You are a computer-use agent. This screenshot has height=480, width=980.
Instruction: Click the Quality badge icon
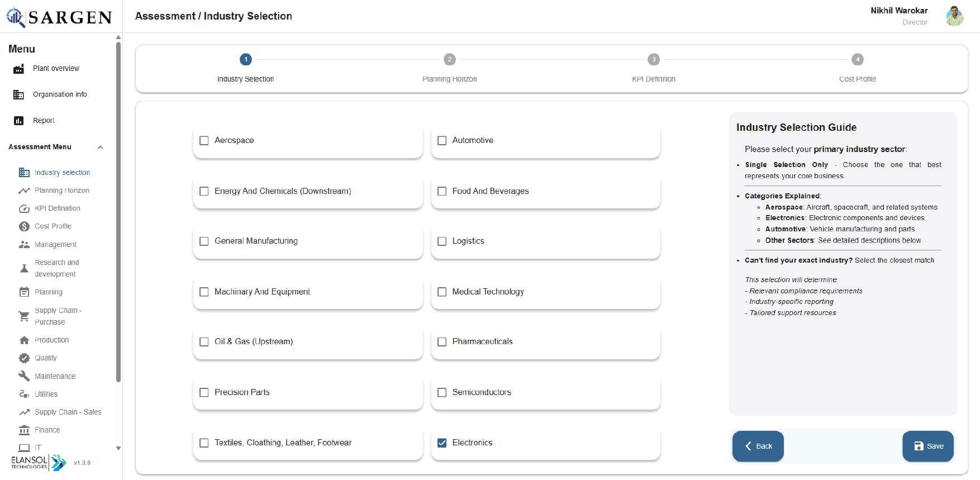pyautogui.click(x=24, y=358)
